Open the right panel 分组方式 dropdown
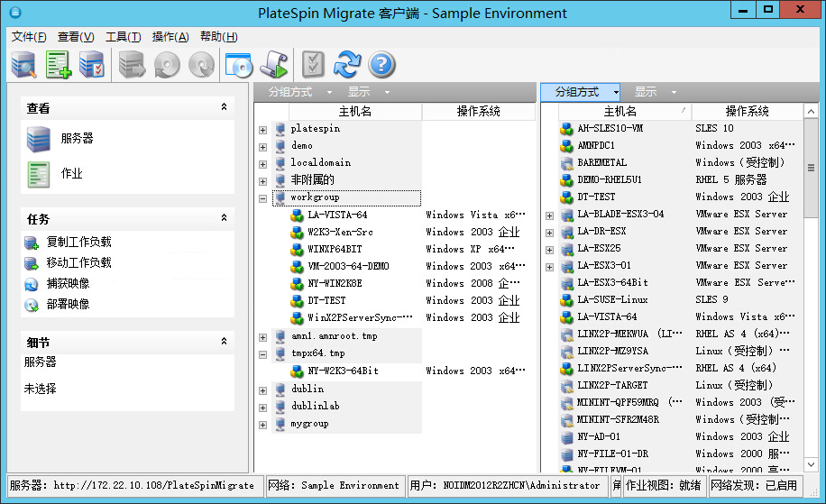 [x=582, y=92]
